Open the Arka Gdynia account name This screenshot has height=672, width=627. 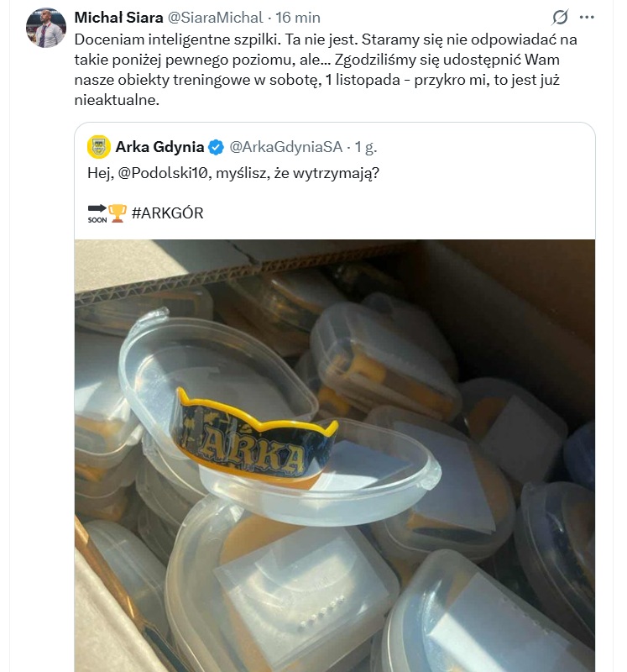(x=159, y=147)
